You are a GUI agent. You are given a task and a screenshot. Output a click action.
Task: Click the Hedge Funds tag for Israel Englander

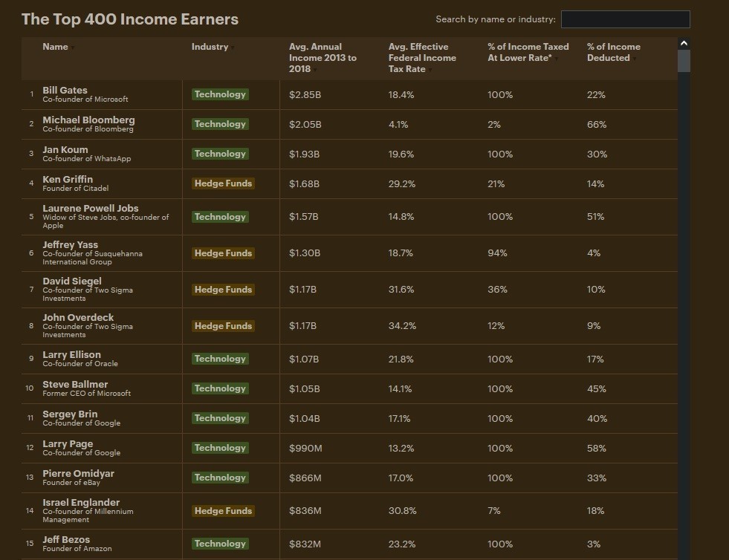(x=223, y=511)
